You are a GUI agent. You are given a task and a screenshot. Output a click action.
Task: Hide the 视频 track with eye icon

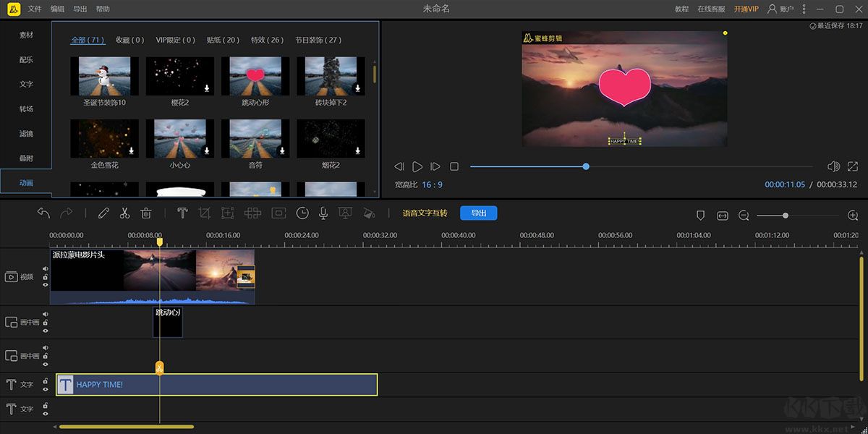coord(45,285)
